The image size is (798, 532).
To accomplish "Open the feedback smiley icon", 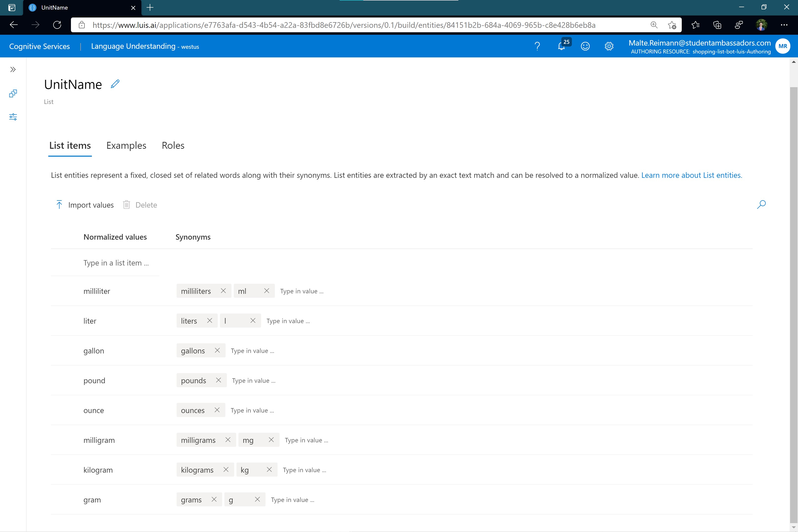I will pyautogui.click(x=585, y=46).
